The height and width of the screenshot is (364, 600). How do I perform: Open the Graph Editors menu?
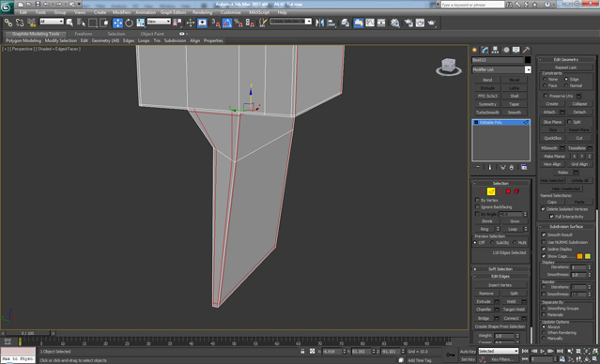pyautogui.click(x=173, y=12)
